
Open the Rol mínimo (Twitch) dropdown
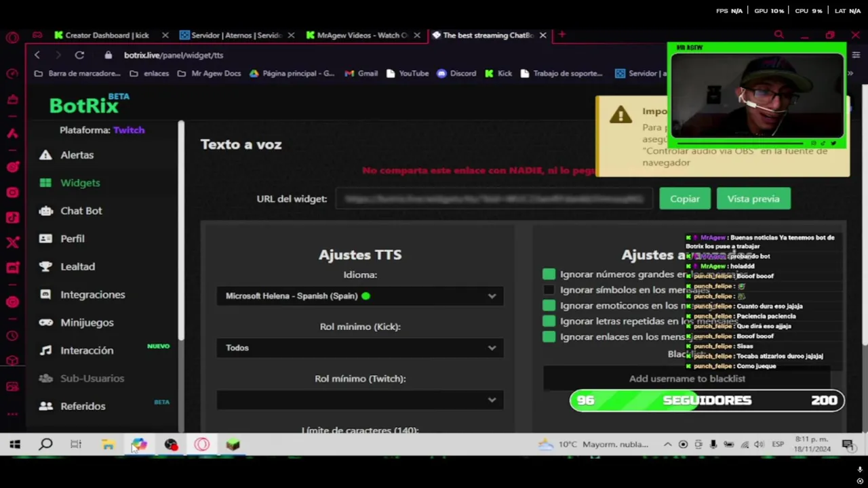coord(360,400)
